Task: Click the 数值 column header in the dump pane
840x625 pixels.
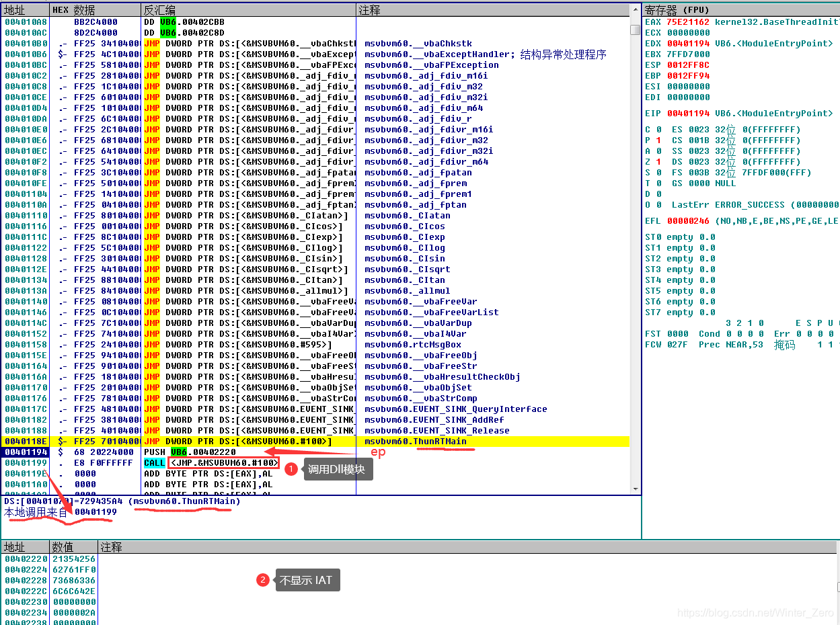Action: pyautogui.click(x=75, y=547)
